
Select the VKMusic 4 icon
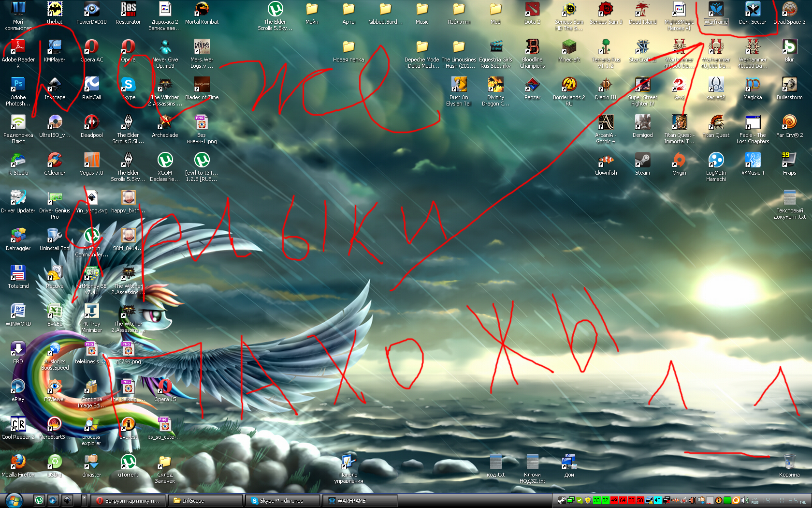pyautogui.click(x=753, y=164)
